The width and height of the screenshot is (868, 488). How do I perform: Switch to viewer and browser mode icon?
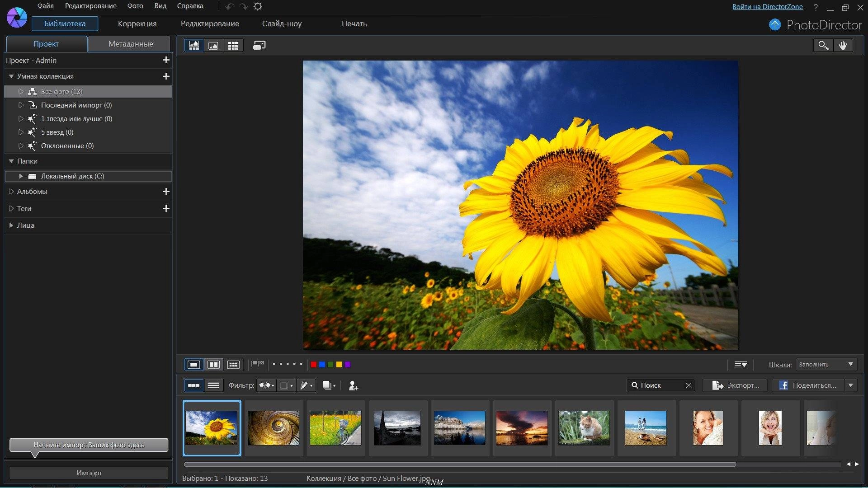[x=194, y=45]
